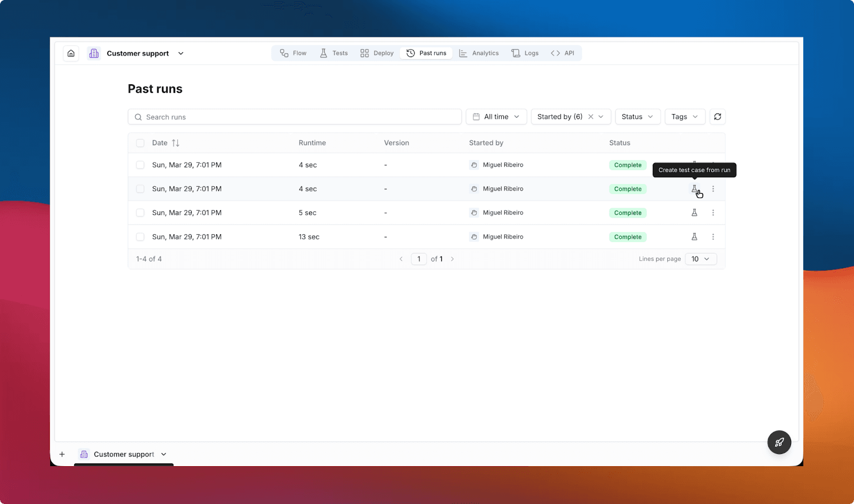The width and height of the screenshot is (854, 504).
Task: Click the Runtime column header
Action: coord(312,143)
